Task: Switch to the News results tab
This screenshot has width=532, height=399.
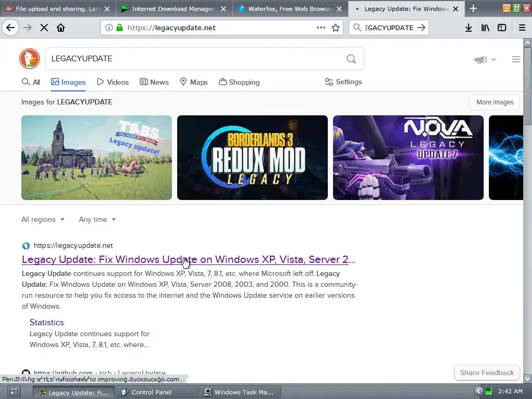Action: click(x=154, y=82)
